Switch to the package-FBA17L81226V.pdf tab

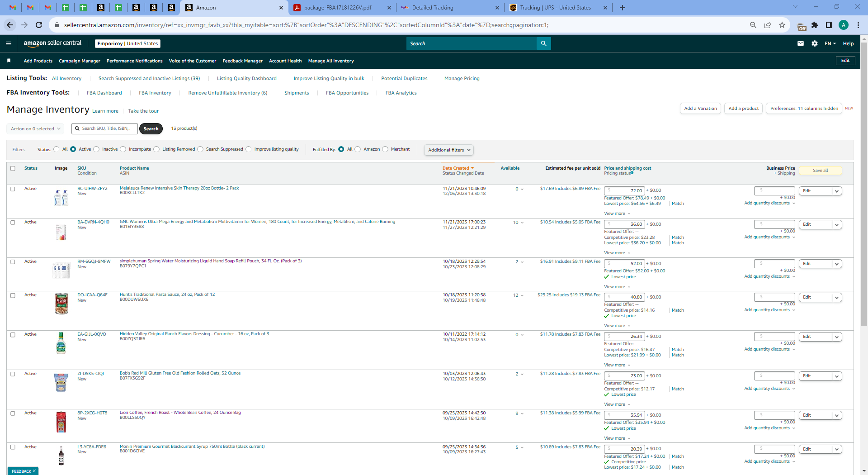[x=338, y=8]
